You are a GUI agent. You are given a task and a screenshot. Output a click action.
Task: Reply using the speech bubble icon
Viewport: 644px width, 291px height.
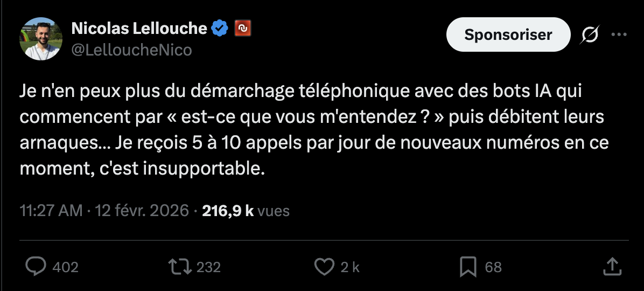click(36, 267)
